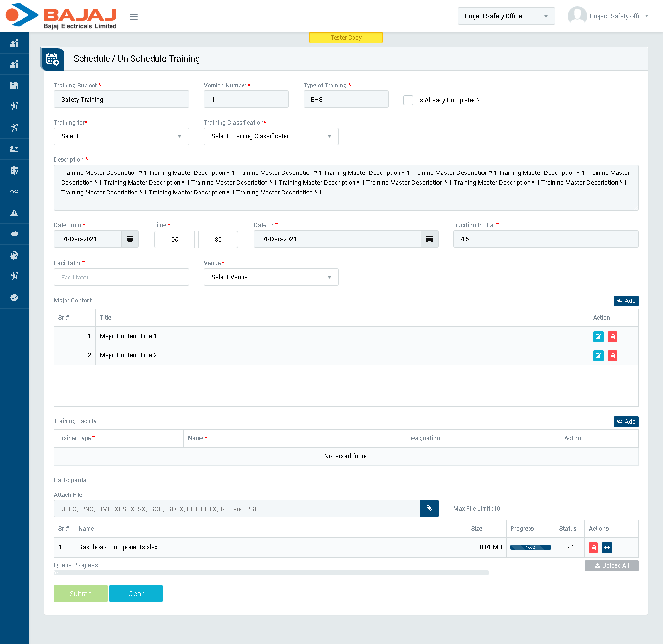The height and width of the screenshot is (644, 663).
Task: Click the paperclip attach file icon
Action: point(429,509)
